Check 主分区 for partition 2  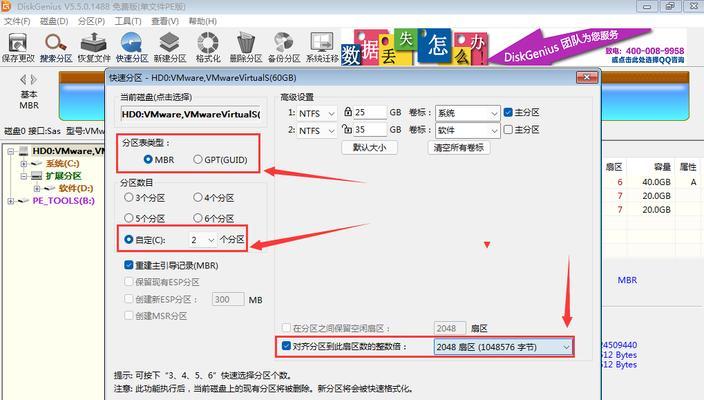click(508, 129)
